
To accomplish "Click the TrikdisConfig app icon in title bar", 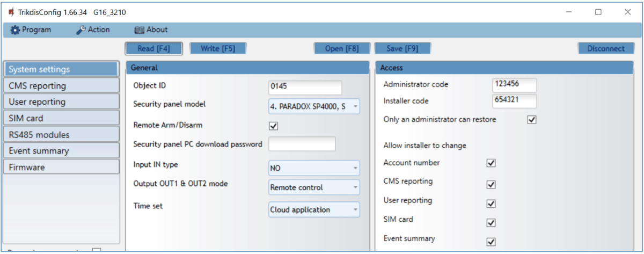I will click(x=11, y=12).
